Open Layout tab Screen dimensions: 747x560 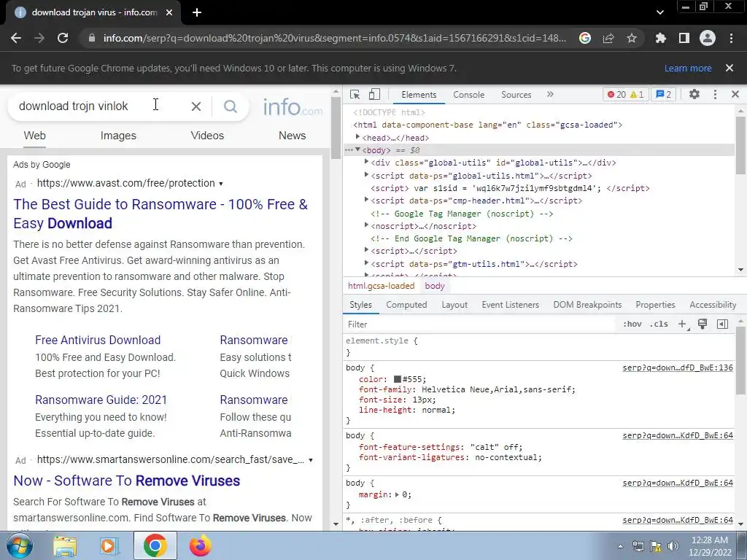454,305
